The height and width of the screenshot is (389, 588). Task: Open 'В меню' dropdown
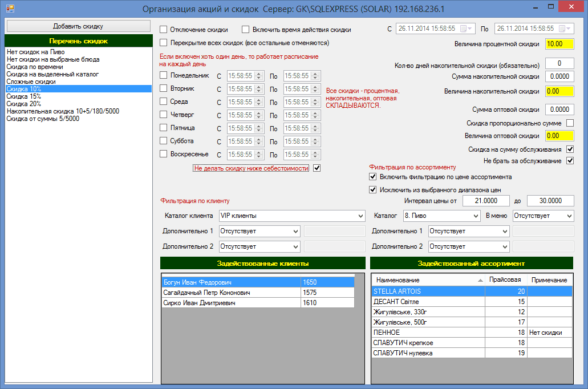pyautogui.click(x=543, y=216)
